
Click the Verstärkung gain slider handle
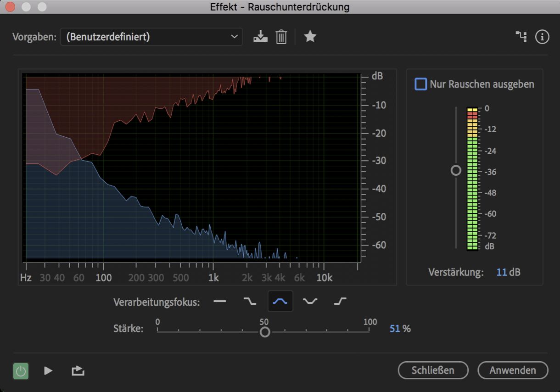456,170
